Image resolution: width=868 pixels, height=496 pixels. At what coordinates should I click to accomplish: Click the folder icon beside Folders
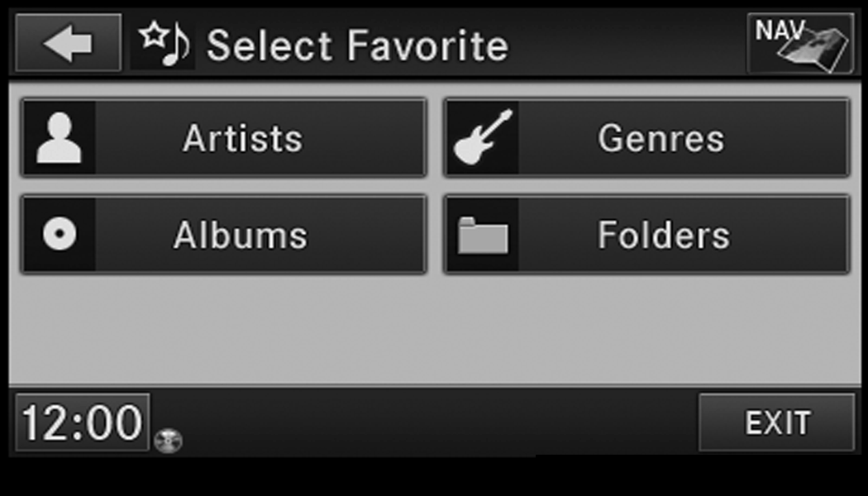click(x=483, y=236)
